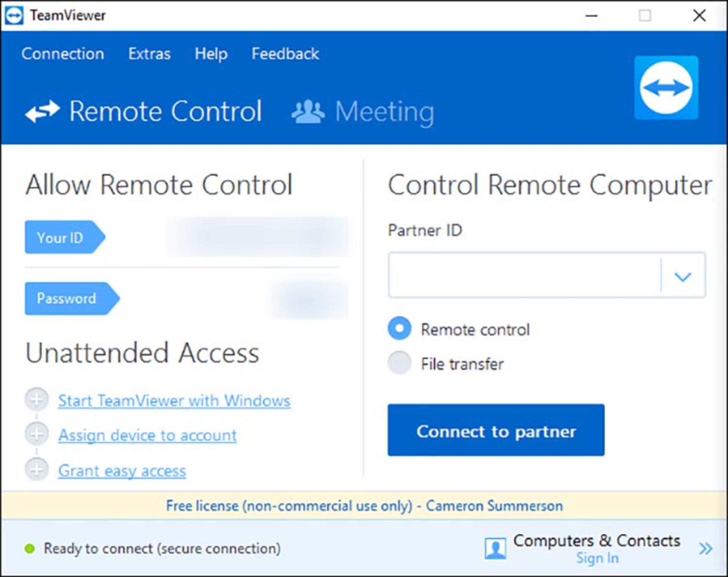Click the TeamViewer title bar icon
Viewport: 728px width, 577px height.
(x=14, y=16)
